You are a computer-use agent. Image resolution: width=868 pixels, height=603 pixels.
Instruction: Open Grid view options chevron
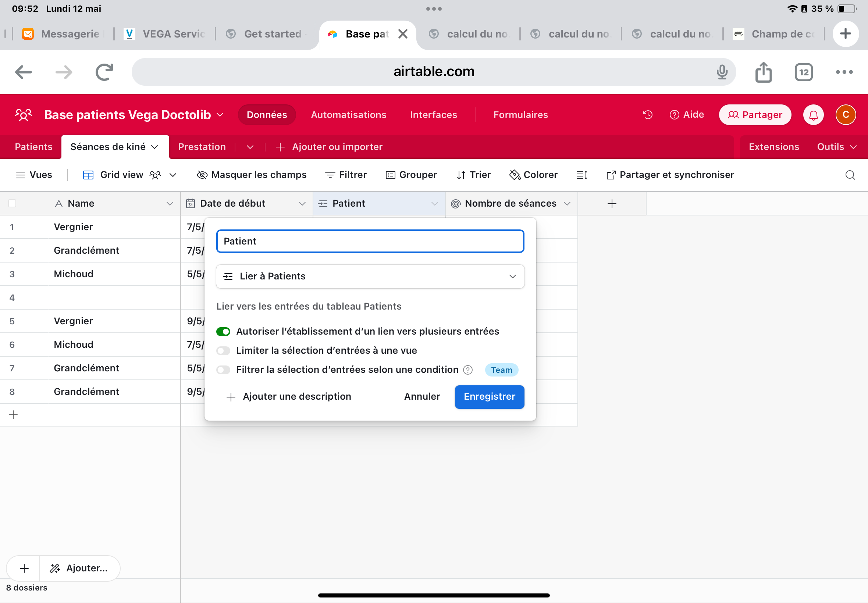[x=173, y=175]
